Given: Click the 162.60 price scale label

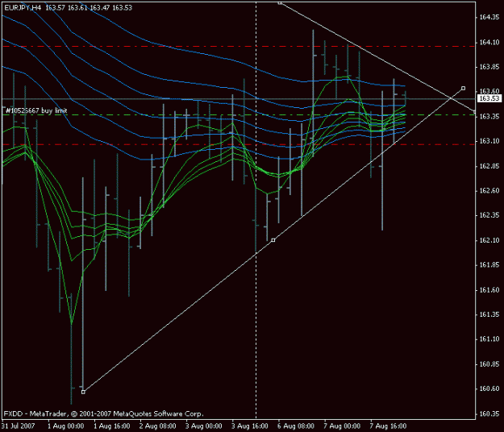Looking at the screenshot, I should [489, 191].
